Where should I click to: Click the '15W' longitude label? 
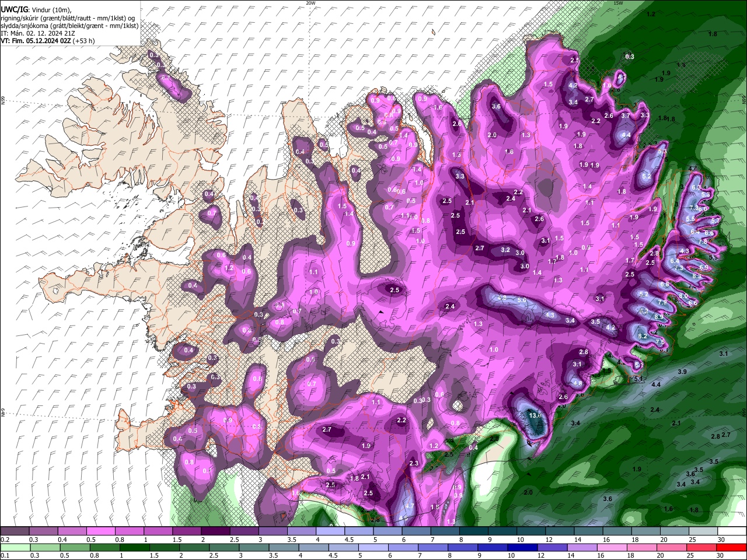pos(618,3)
